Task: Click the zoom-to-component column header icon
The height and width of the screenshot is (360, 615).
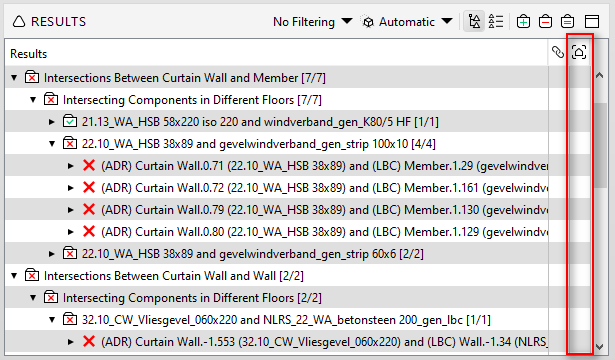Action: pyautogui.click(x=579, y=52)
